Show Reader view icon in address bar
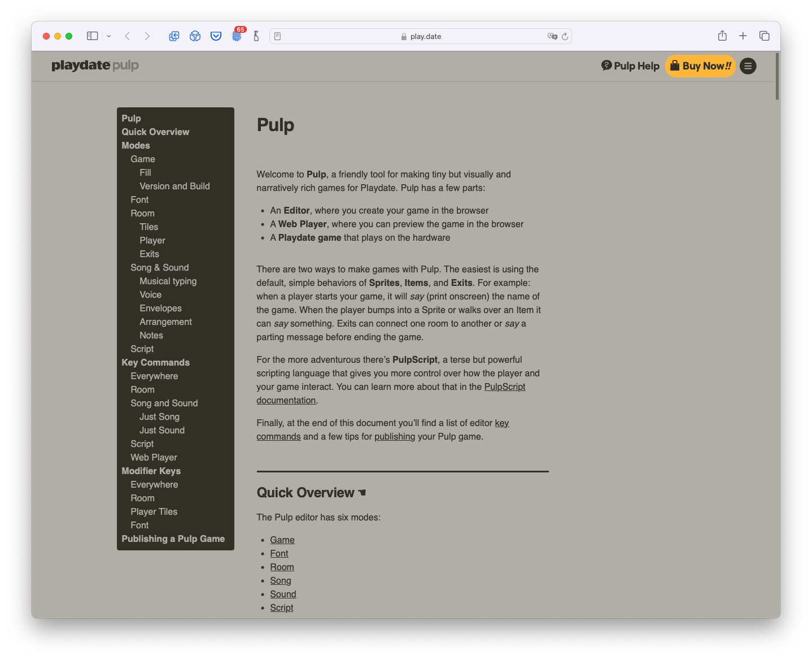Screen dimensions: 812x660 (x=278, y=36)
